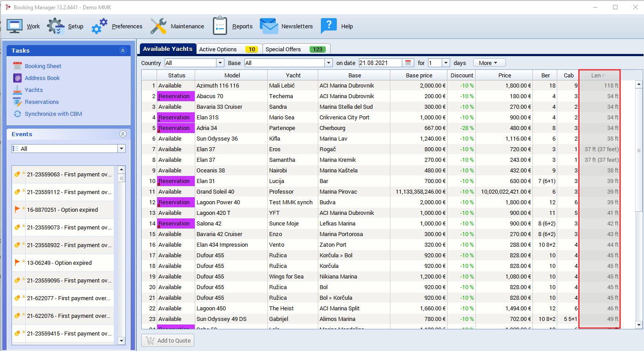The height and width of the screenshot is (351, 644).
Task: Open the More dropdown button
Action: pos(489,63)
